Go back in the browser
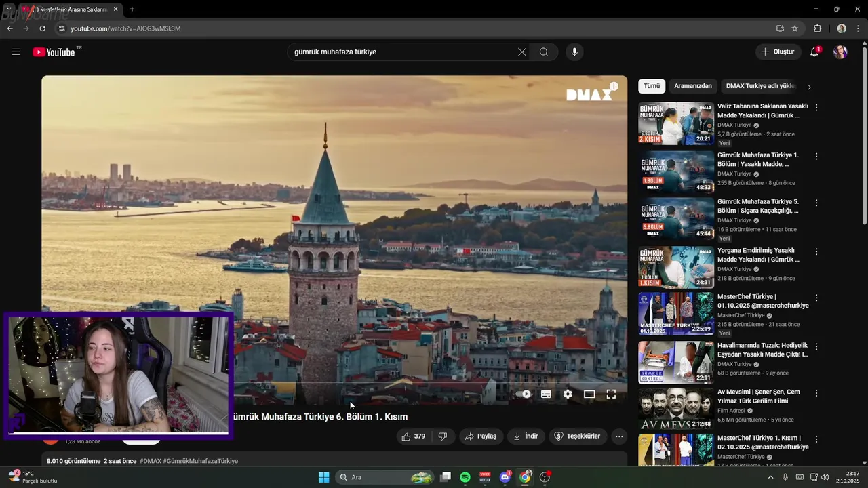 coord(9,28)
